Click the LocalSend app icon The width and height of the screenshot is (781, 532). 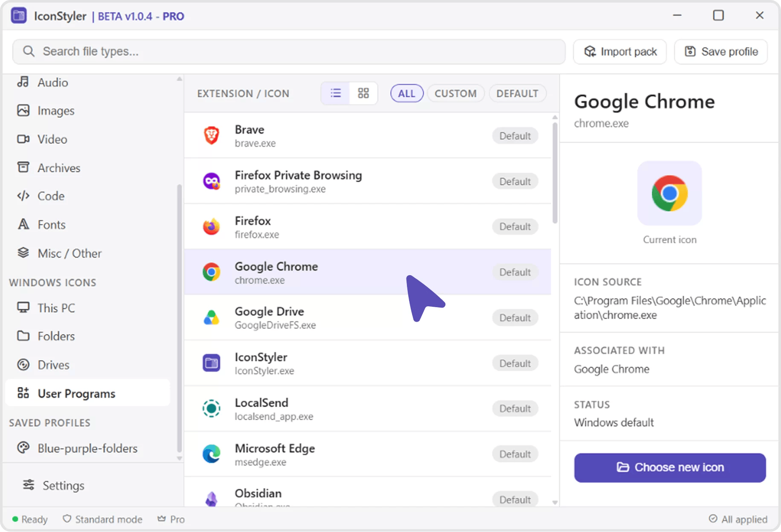click(x=211, y=409)
